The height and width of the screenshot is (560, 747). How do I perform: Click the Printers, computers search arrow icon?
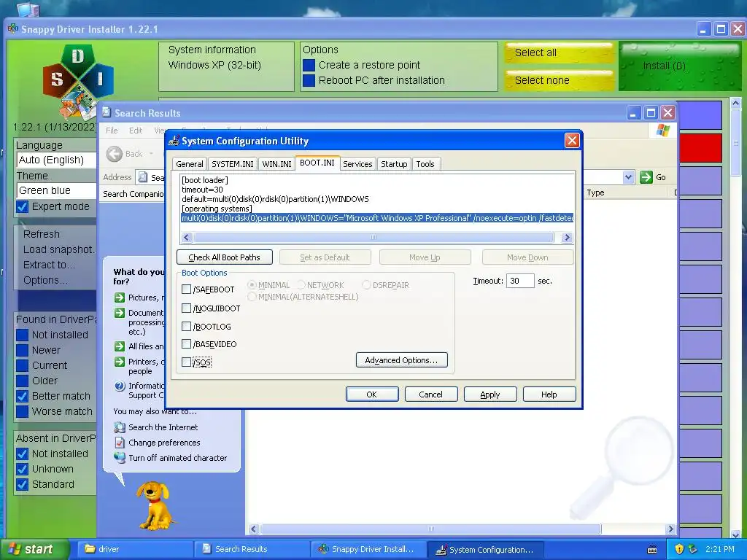click(120, 362)
